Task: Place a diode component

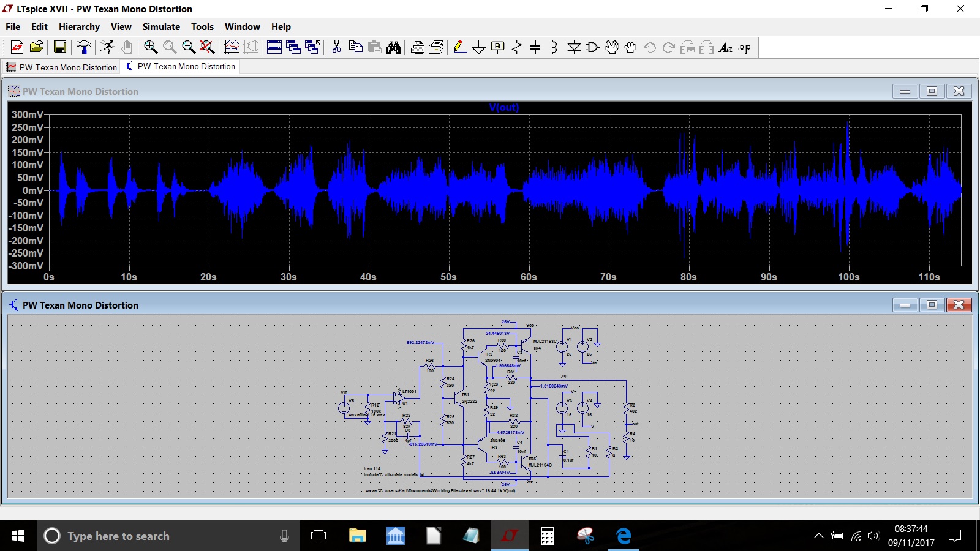Action: coord(574,47)
